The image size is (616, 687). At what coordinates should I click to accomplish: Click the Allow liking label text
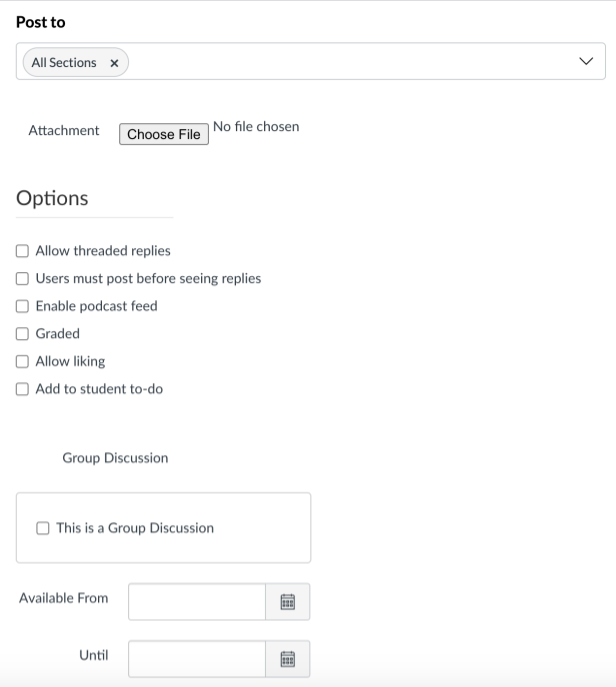pyautogui.click(x=71, y=361)
